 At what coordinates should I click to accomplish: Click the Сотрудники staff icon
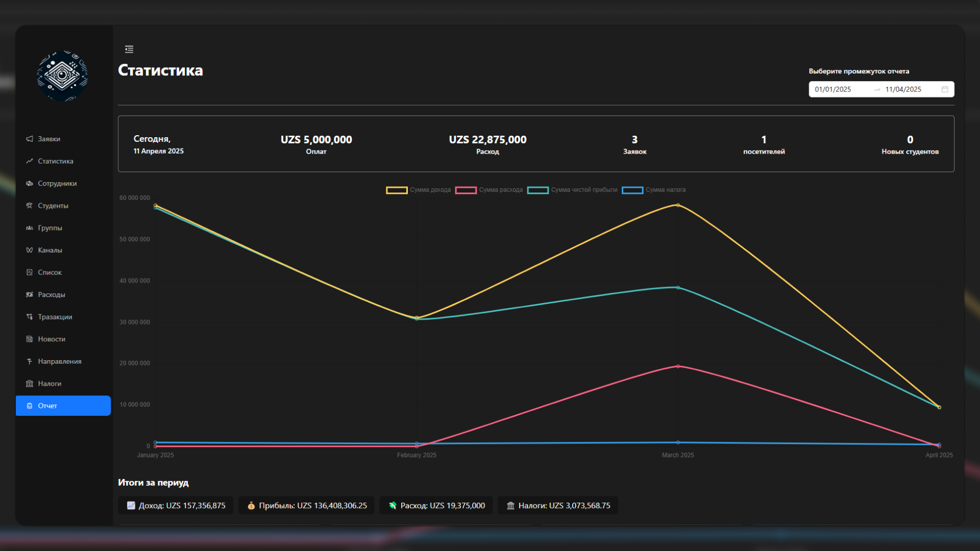click(30, 183)
